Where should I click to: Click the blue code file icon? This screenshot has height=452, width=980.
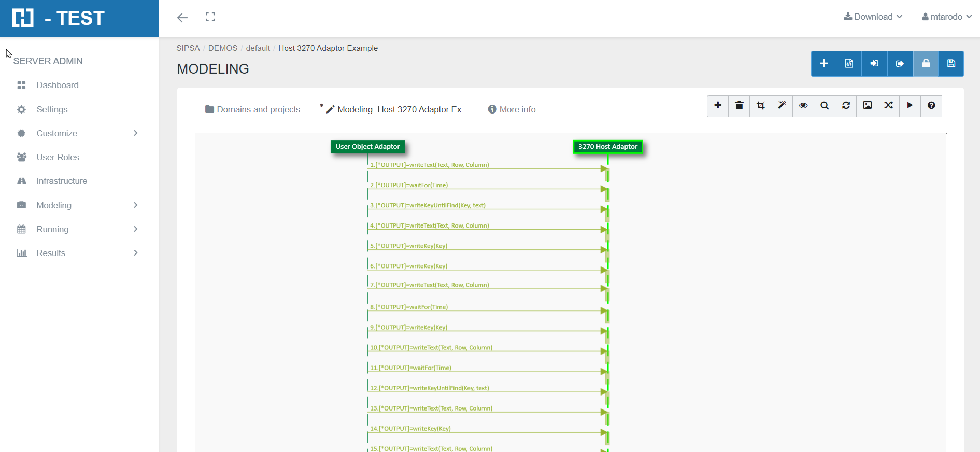849,64
